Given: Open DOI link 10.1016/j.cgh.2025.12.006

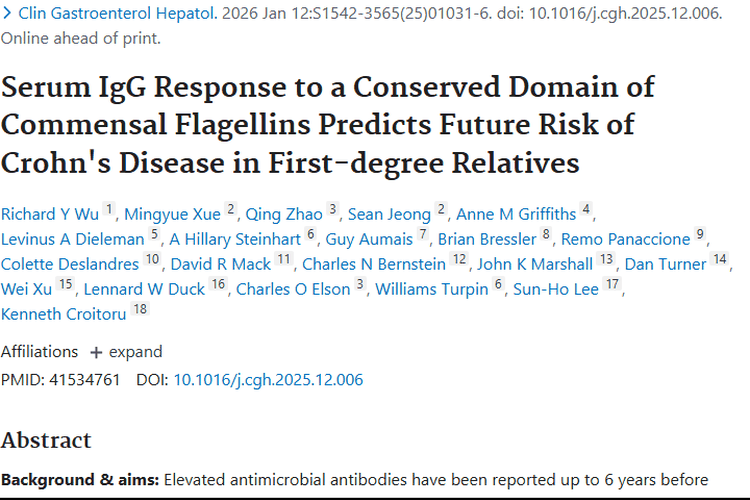Looking at the screenshot, I should pos(268,380).
